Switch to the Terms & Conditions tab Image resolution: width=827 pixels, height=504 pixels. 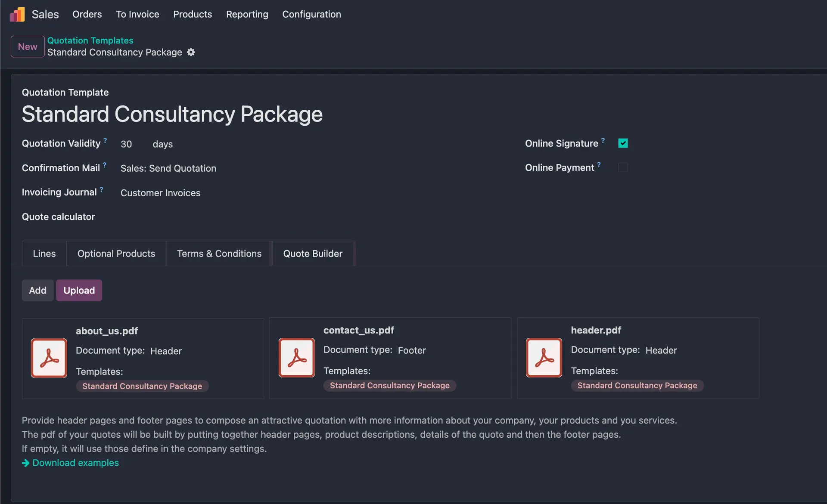click(x=219, y=254)
